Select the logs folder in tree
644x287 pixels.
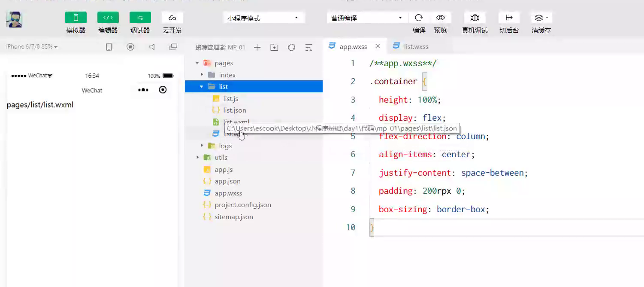[x=254, y=146]
